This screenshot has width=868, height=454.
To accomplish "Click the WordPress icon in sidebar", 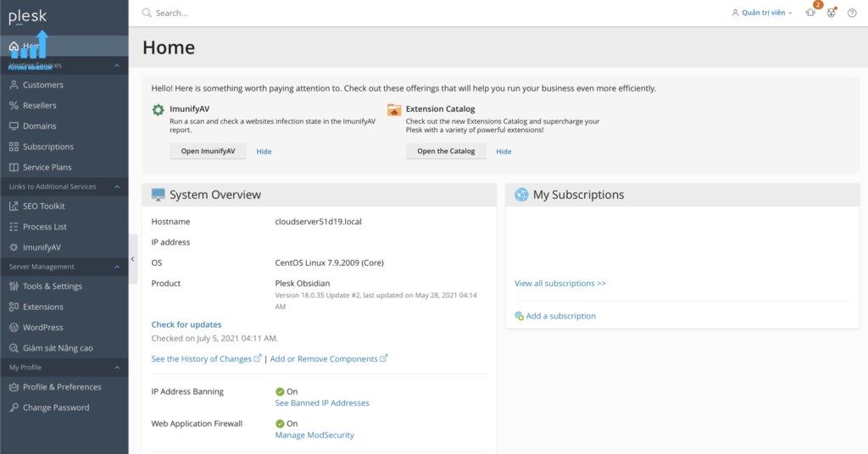I will click(14, 327).
